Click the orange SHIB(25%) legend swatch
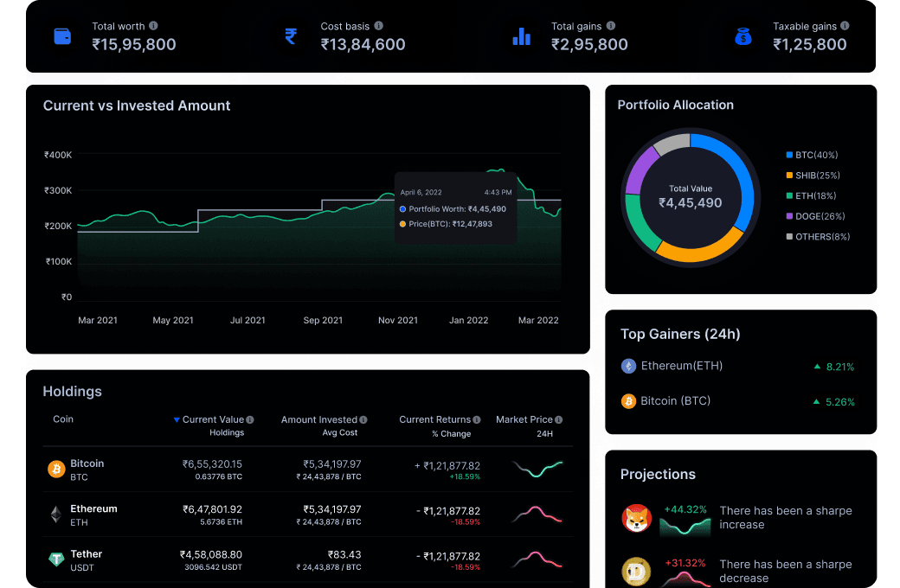This screenshot has width=900, height=588. [789, 176]
